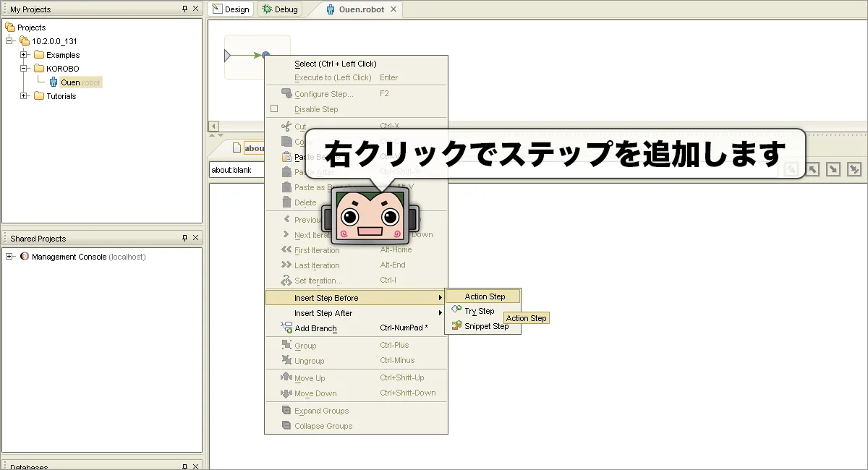868x470 pixels.
Task: Click the Ungroup icon
Action: coord(286,361)
